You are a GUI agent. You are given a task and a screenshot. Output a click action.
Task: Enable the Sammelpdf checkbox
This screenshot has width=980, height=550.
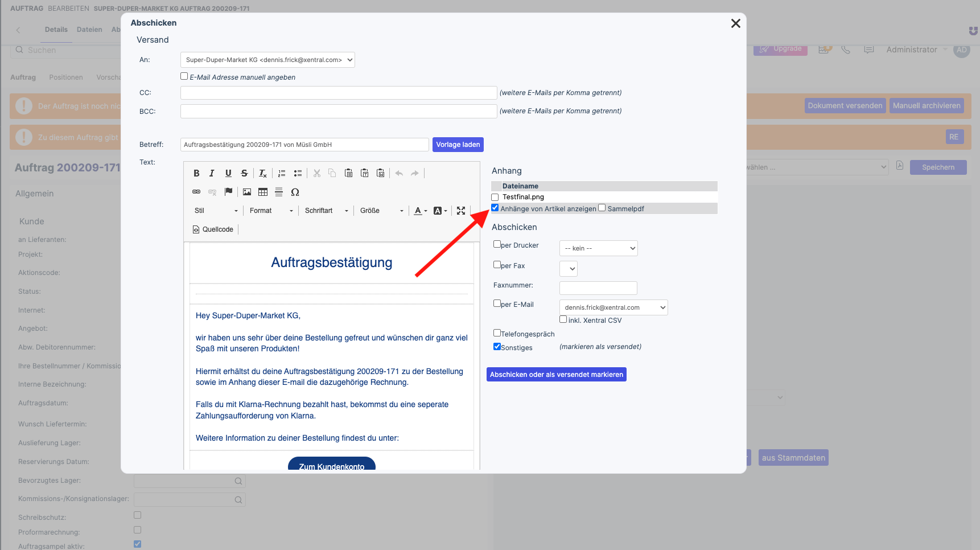coord(602,208)
